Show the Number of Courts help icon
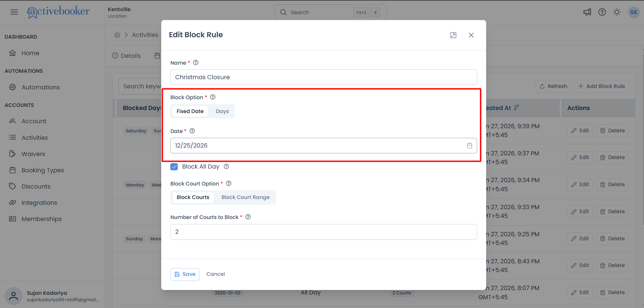Viewport: 644px width, 308px height. coord(248,217)
